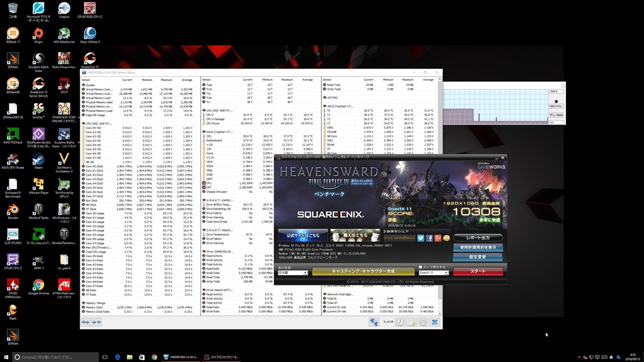This screenshot has height=362, width=644.
Task: Open Google Chrome desktop shortcut
Action: click(x=38, y=287)
